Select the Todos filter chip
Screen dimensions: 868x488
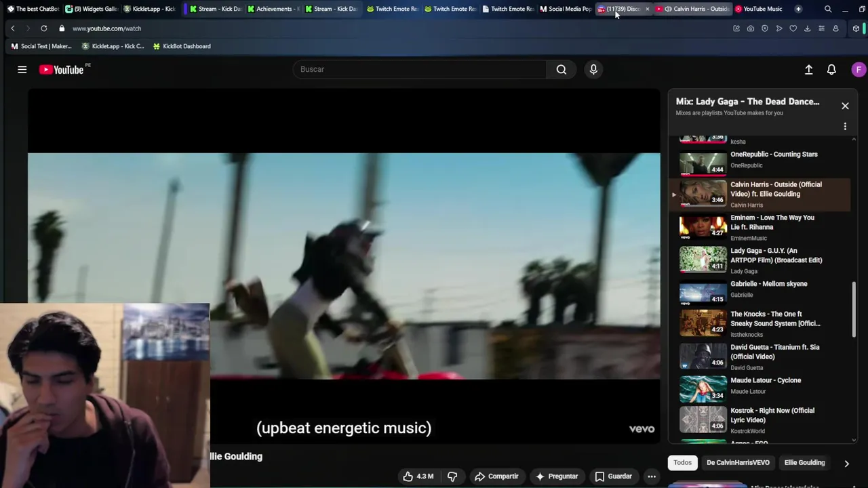682,463
